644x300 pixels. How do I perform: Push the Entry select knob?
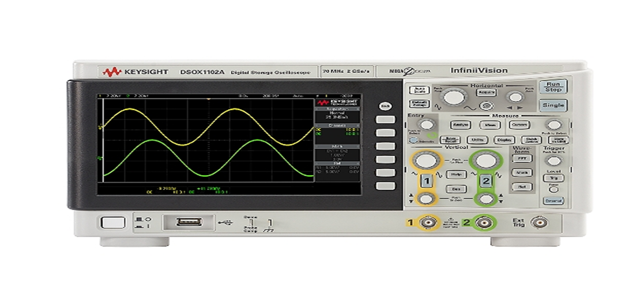click(427, 125)
